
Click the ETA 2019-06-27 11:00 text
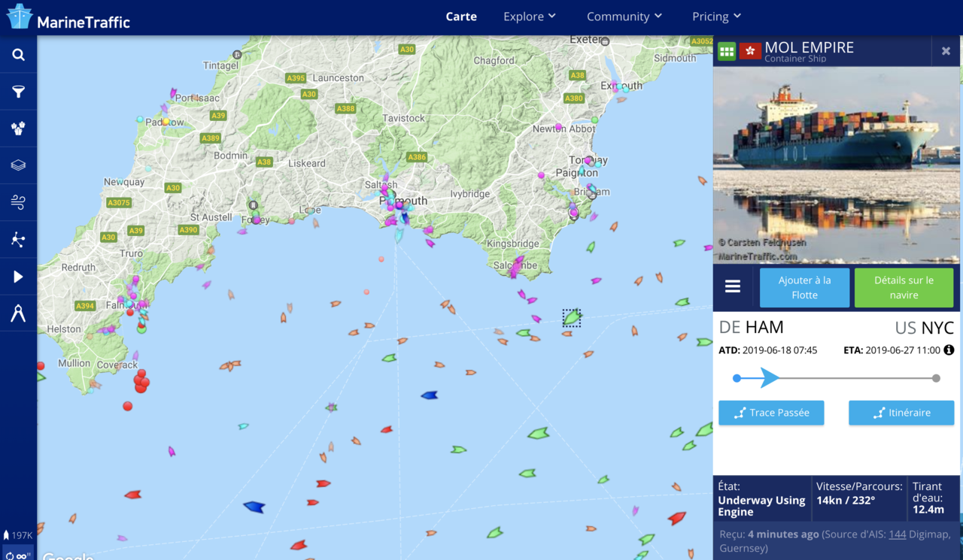(892, 350)
